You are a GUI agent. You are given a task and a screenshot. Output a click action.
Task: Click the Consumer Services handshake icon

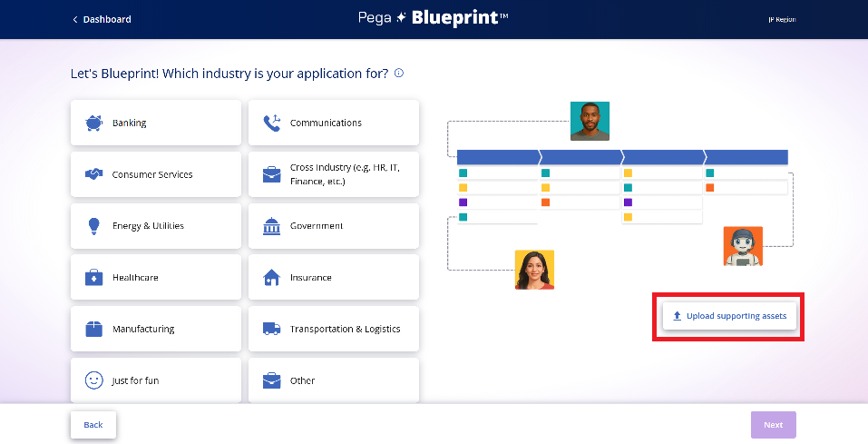point(93,174)
